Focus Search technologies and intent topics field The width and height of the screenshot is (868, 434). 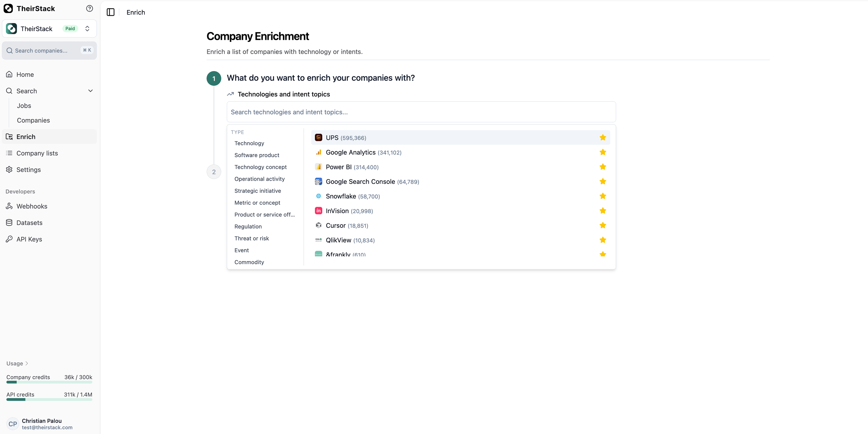[421, 112]
